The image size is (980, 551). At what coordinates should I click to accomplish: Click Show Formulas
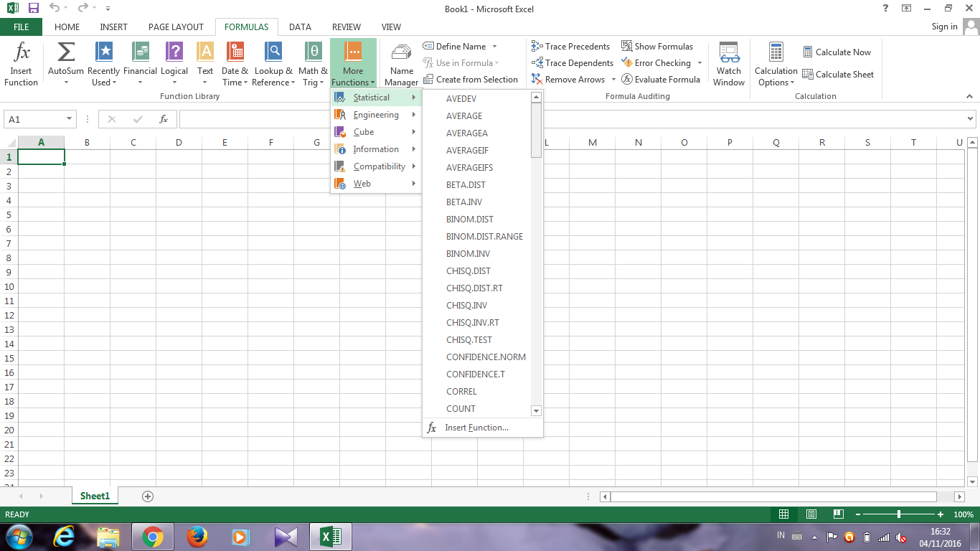[657, 47]
